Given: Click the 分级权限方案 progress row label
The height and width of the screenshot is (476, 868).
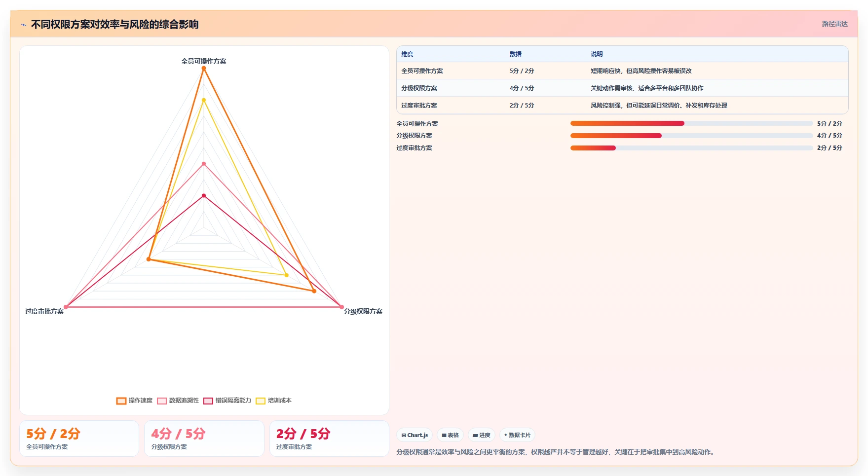Looking at the screenshot, I should coord(414,136).
